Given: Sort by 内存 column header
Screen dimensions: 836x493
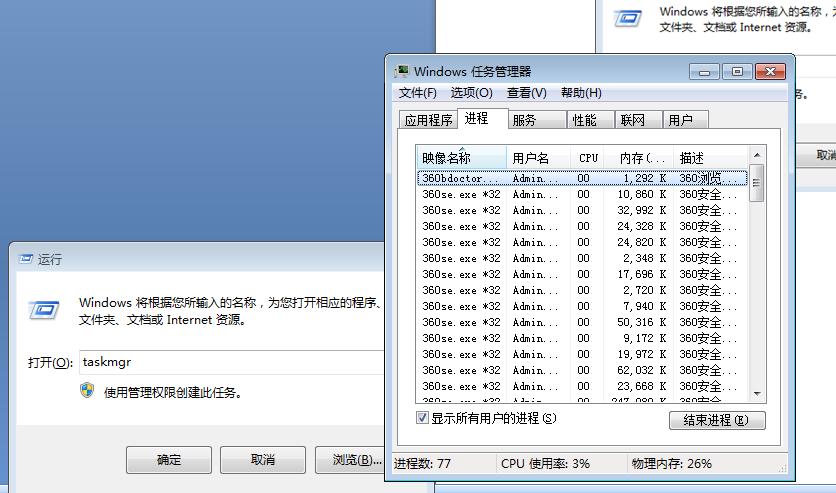Looking at the screenshot, I should 639,158.
